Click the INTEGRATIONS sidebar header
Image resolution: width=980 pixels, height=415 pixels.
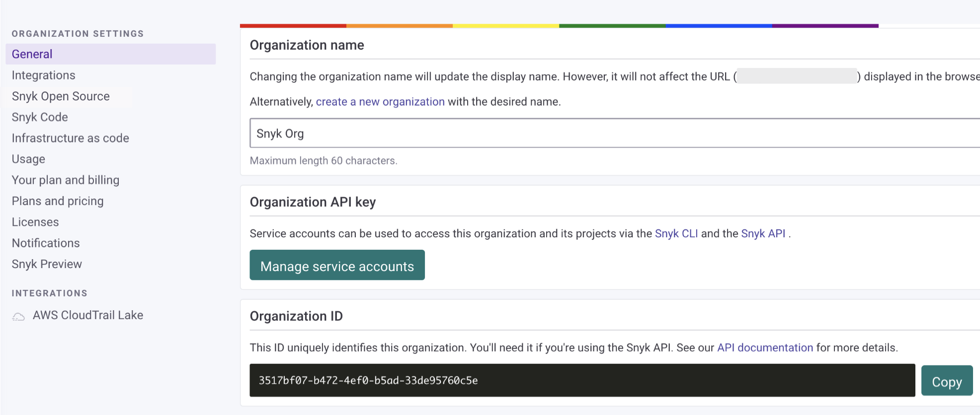[x=50, y=293]
